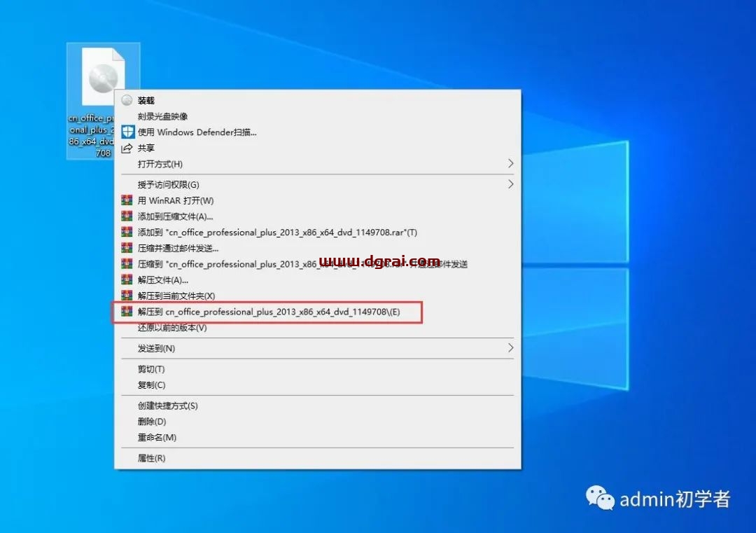Select 解压到 cn_office_professional_plus_2013...\(E)

pyautogui.click(x=318, y=312)
